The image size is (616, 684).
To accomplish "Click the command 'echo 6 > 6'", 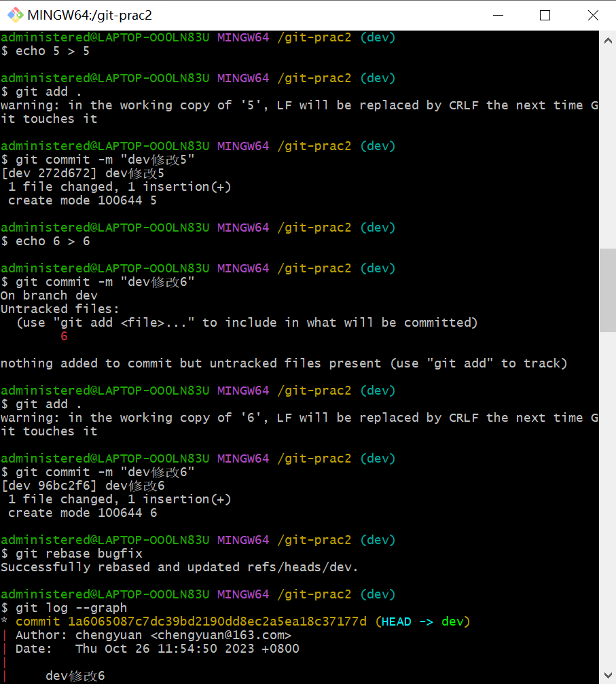I will [x=52, y=241].
